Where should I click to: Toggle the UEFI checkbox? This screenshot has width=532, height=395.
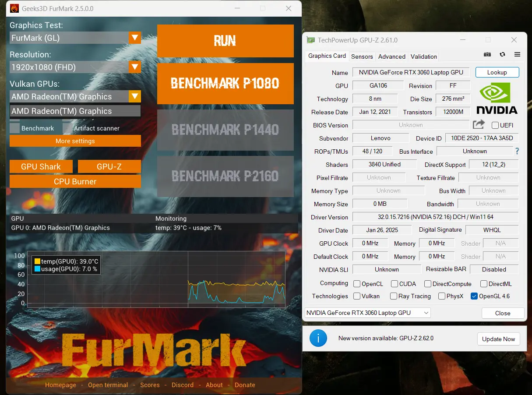point(495,125)
